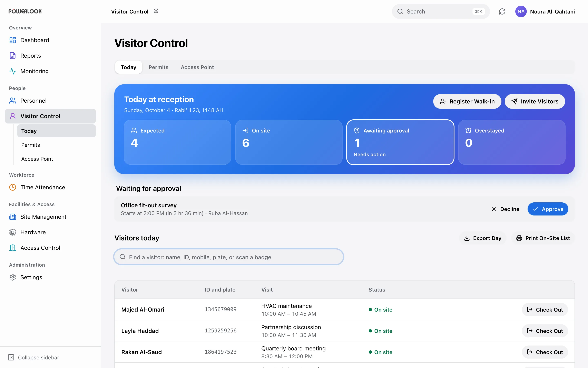This screenshot has height=368, width=588.
Task: Click ID 1259259256 in the table
Action: coord(221,331)
